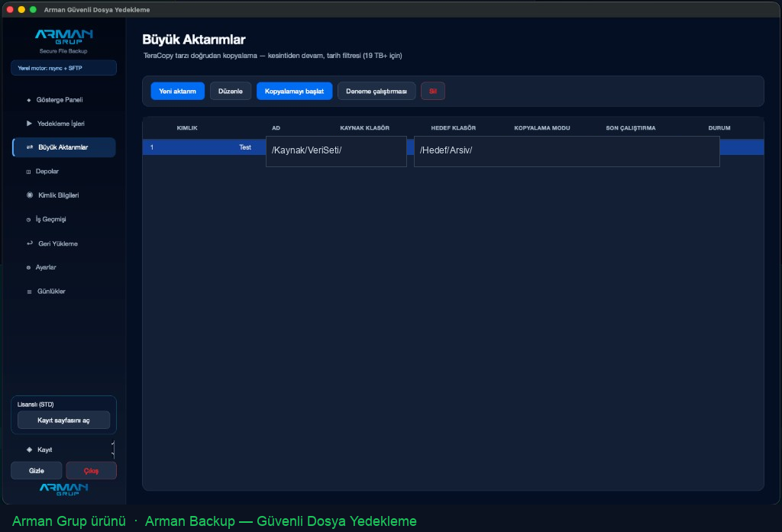This screenshot has width=782, height=532.
Task: Click Kayıt sayfasını aç button
Action: (64, 421)
